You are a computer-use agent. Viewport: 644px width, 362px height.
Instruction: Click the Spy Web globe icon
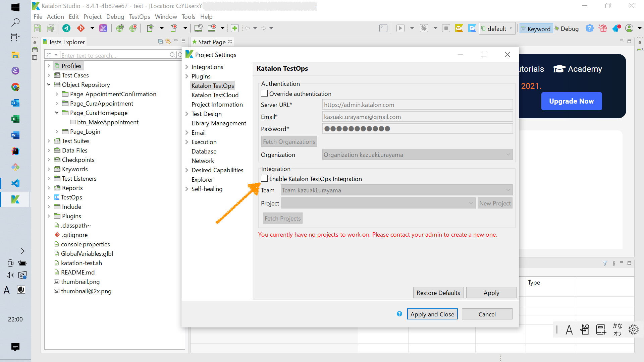[120, 28]
